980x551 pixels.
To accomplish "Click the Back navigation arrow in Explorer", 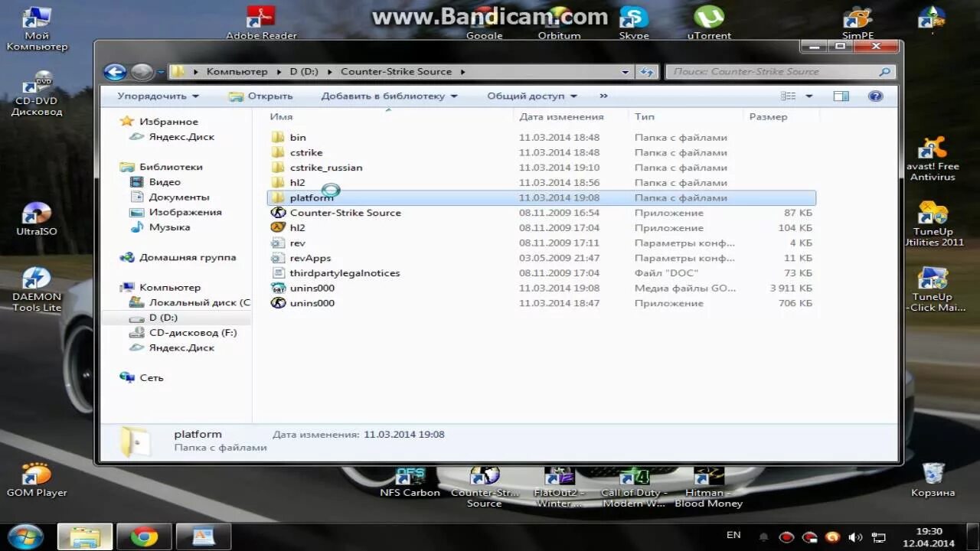I will [x=115, y=72].
